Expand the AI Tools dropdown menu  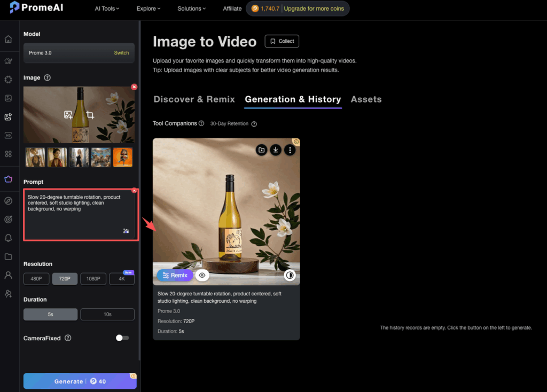(x=107, y=9)
